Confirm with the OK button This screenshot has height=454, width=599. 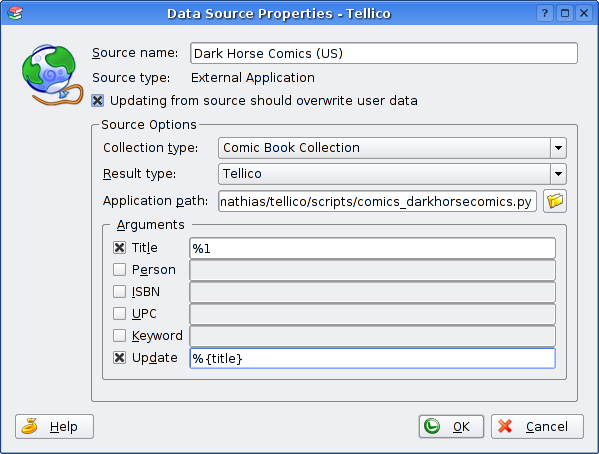(x=451, y=426)
